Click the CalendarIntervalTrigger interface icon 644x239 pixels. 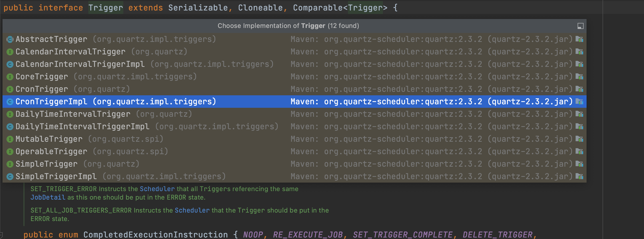[x=10, y=52]
